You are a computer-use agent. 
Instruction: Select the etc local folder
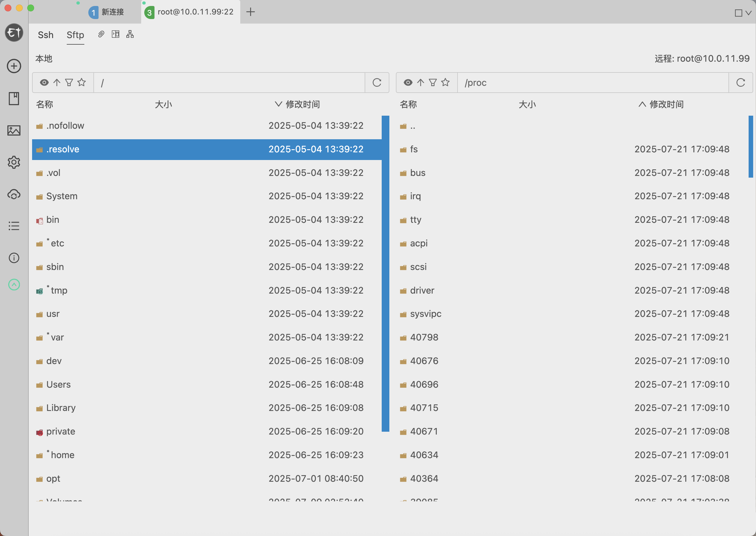[x=207, y=243]
